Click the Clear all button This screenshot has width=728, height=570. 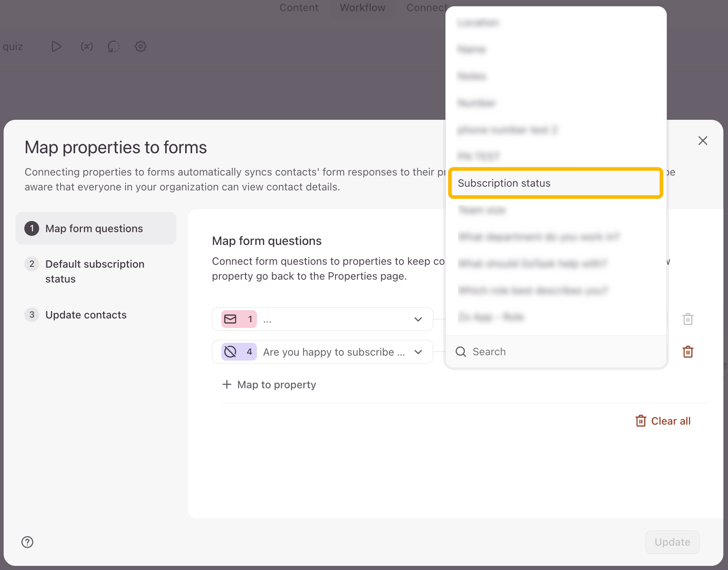[x=663, y=421]
